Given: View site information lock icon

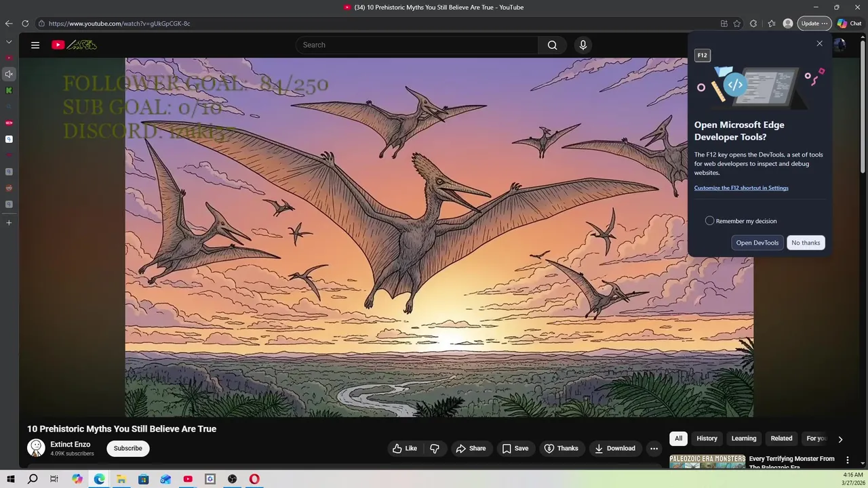Looking at the screenshot, I should pyautogui.click(x=41, y=23).
